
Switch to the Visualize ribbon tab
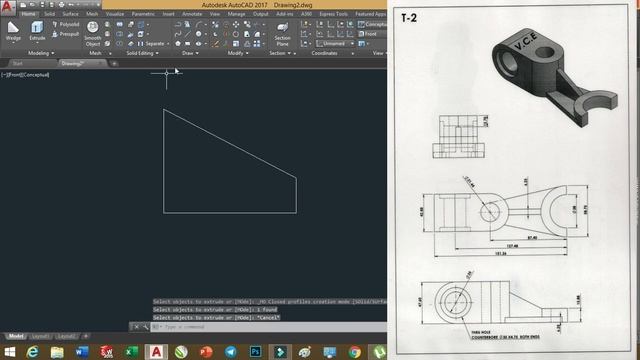(115, 14)
